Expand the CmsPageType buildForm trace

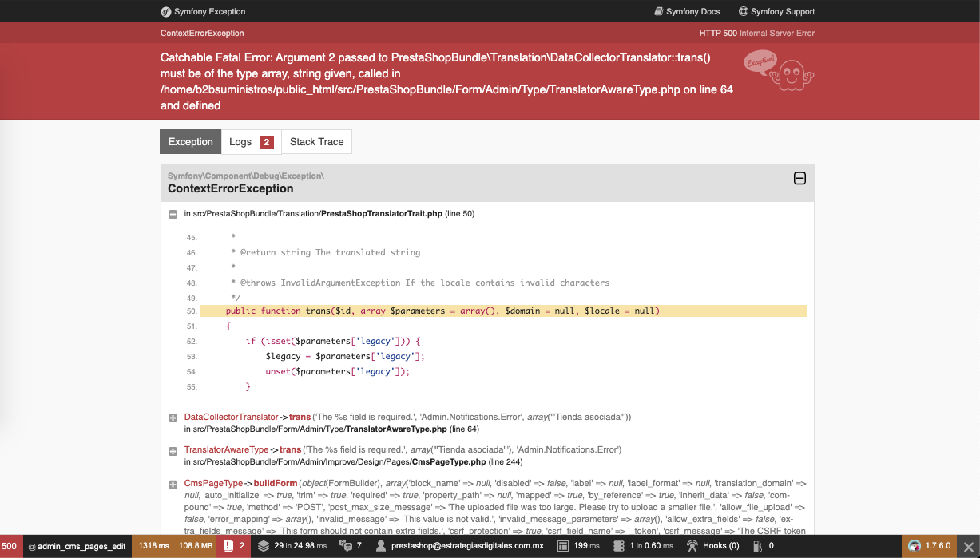(x=173, y=485)
